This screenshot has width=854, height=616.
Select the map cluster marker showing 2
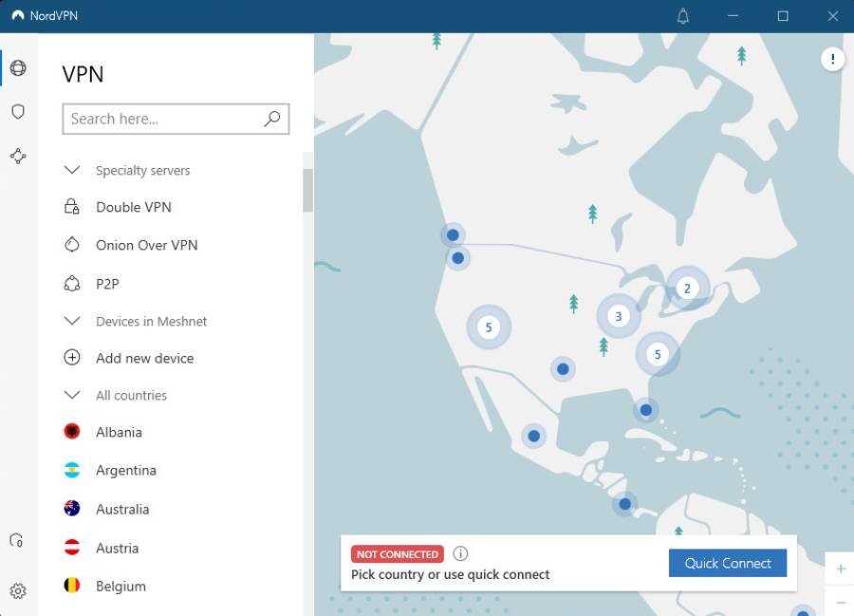[x=687, y=289]
